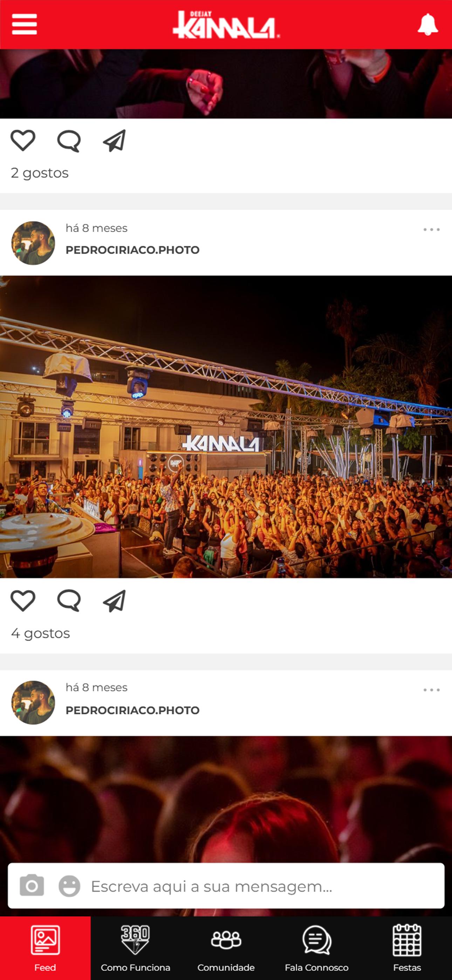Open the Fala Connosco tab
The height and width of the screenshot is (980, 452).
coord(316,948)
